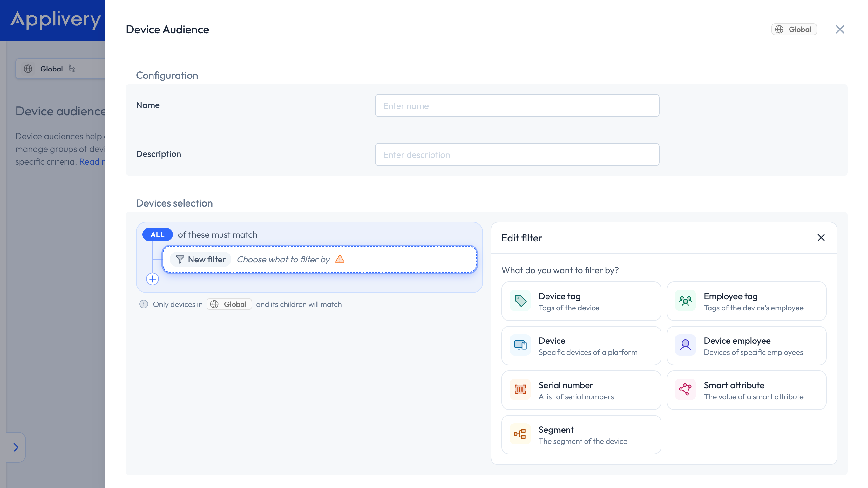Toggle the ALL match condition badge
Screen dimensions: 868x488
(x=157, y=234)
